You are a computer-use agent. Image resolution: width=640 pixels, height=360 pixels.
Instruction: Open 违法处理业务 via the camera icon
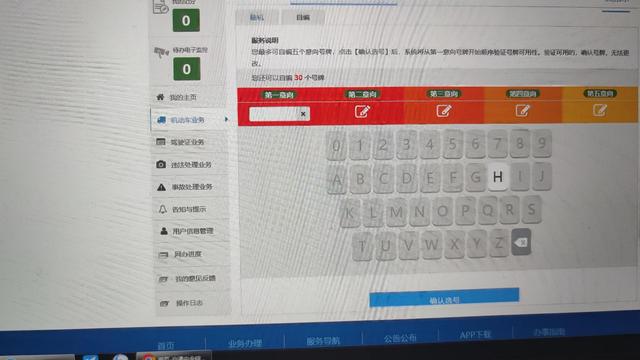click(x=161, y=164)
